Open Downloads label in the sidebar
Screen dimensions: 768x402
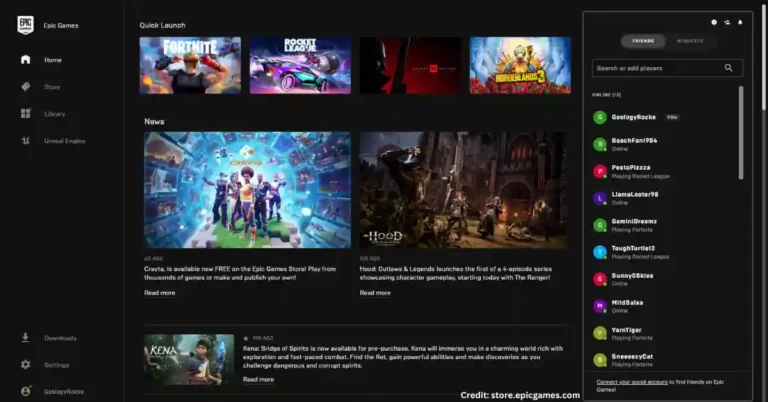60,338
